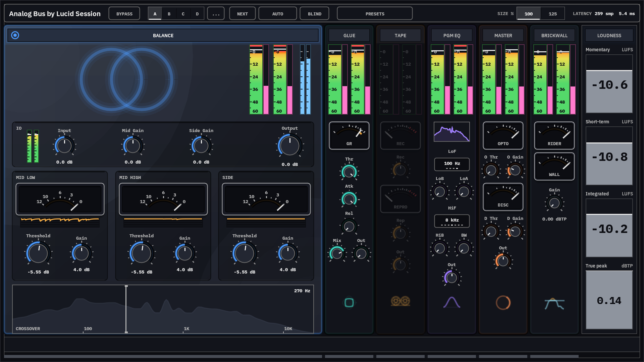Click the Mid High VU meter

[x=163, y=199]
